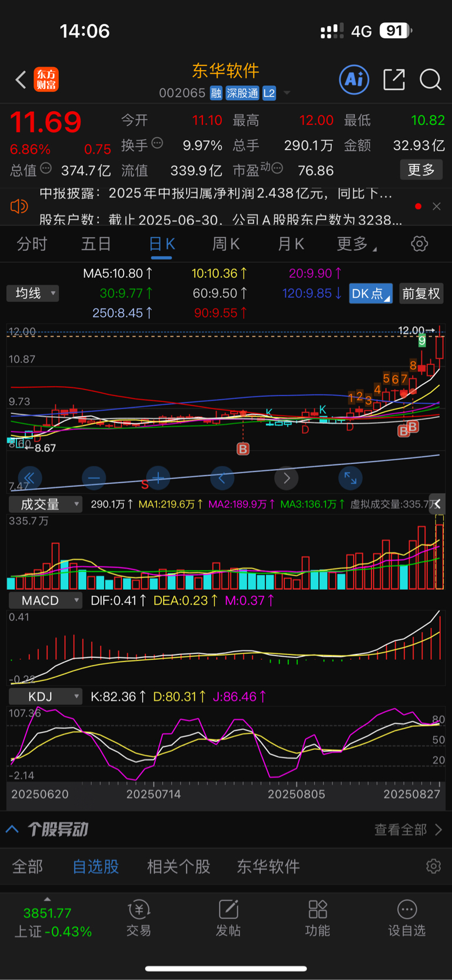Screen dimensions: 452x980
Task: Switch to 五日 chart tab
Action: (x=96, y=244)
